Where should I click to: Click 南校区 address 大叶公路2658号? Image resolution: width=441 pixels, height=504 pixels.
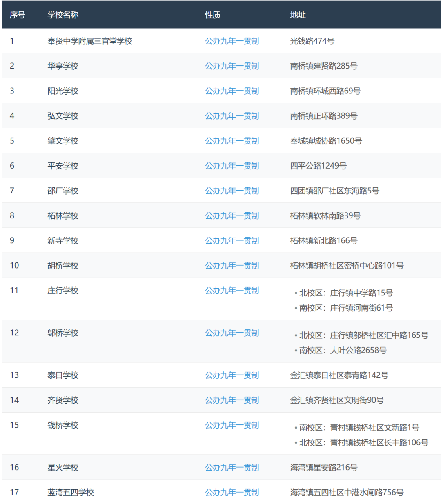click(343, 351)
